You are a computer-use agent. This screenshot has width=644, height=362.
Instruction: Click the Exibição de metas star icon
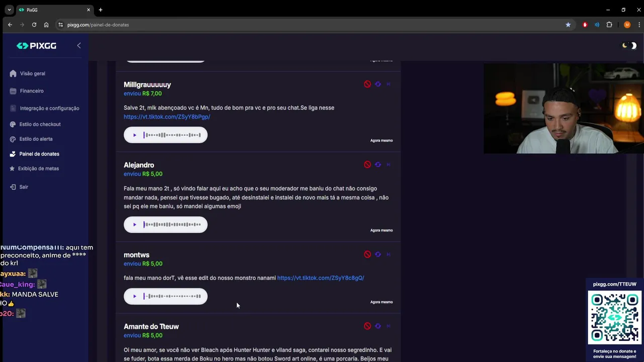pyautogui.click(x=12, y=168)
